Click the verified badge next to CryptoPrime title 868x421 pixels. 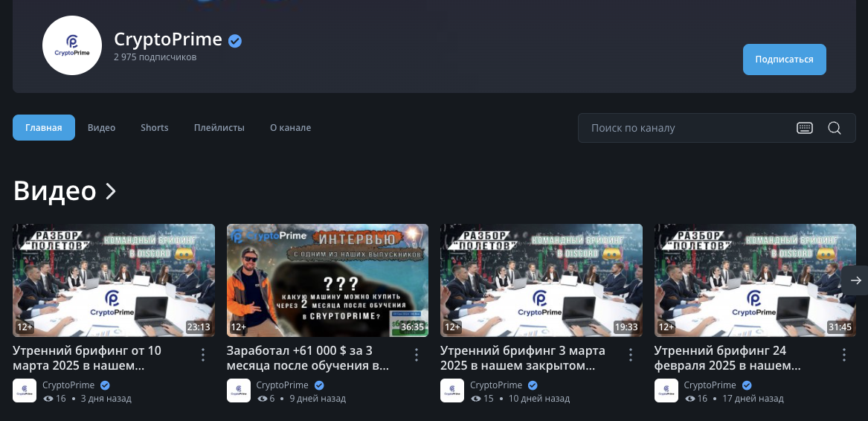click(235, 40)
